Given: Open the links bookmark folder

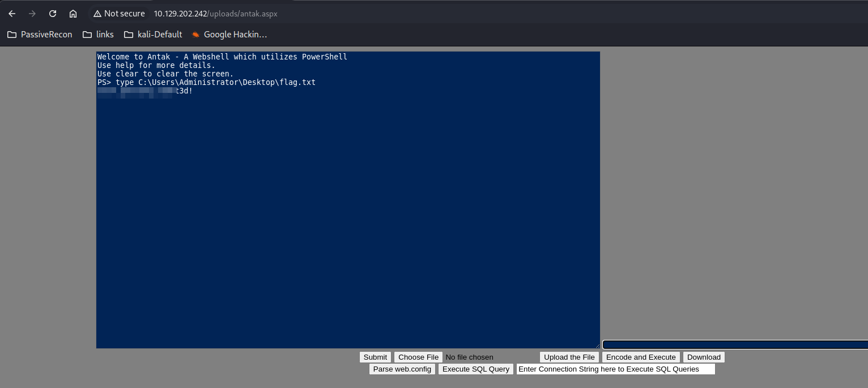Looking at the screenshot, I should (x=98, y=35).
